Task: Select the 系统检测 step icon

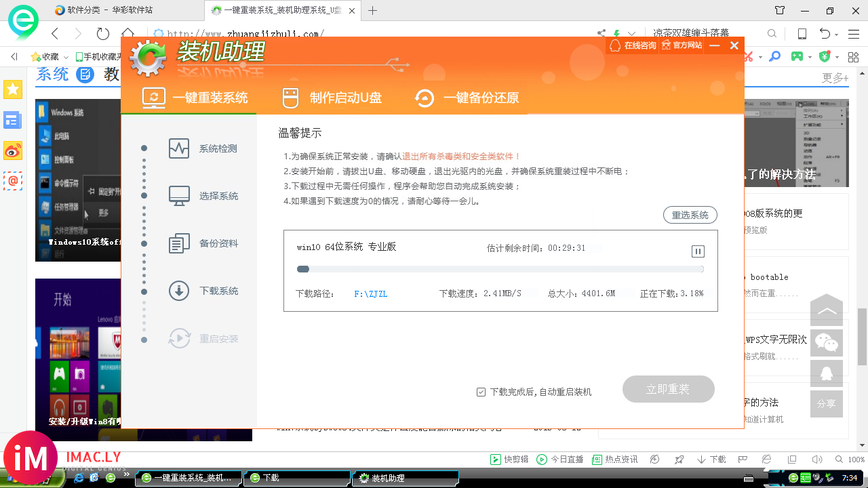Action: click(179, 148)
